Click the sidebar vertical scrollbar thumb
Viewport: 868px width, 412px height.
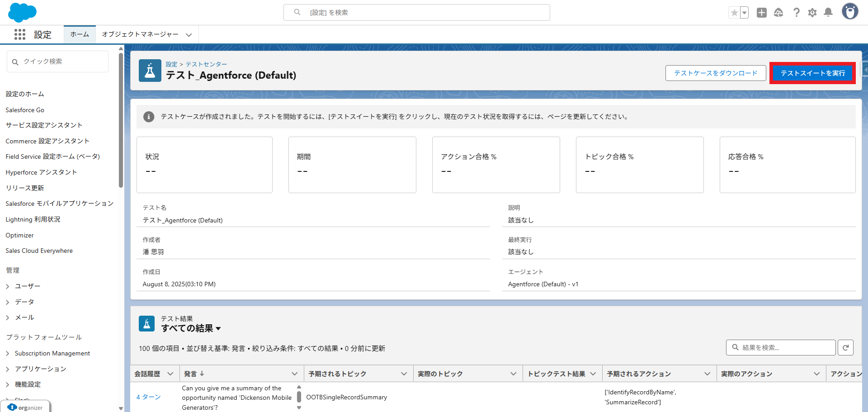coord(121,120)
